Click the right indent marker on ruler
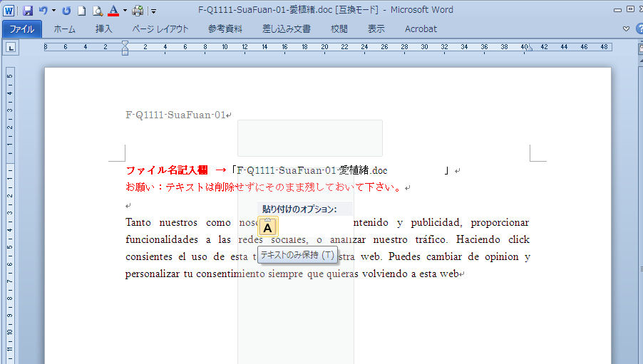 (x=525, y=48)
